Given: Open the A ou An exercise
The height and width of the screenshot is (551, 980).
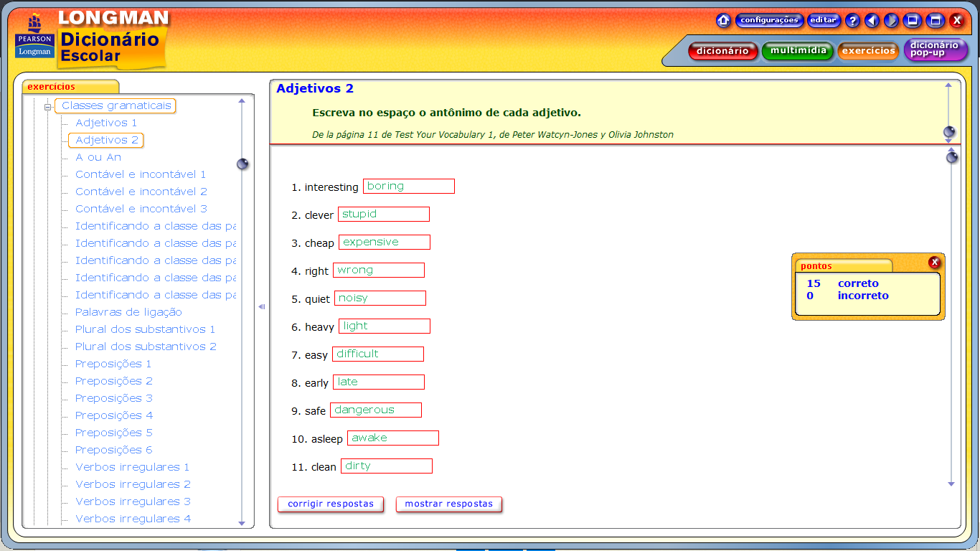Looking at the screenshot, I should [98, 157].
